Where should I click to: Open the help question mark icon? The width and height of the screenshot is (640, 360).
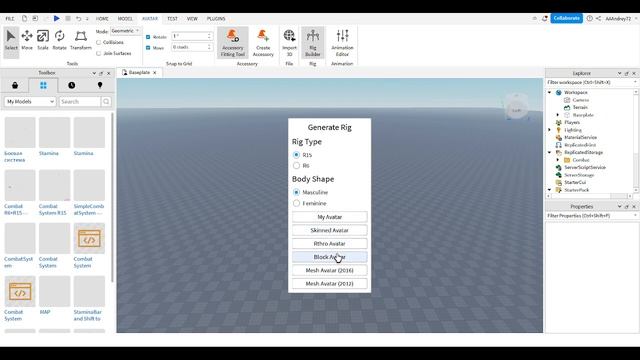(x=589, y=18)
